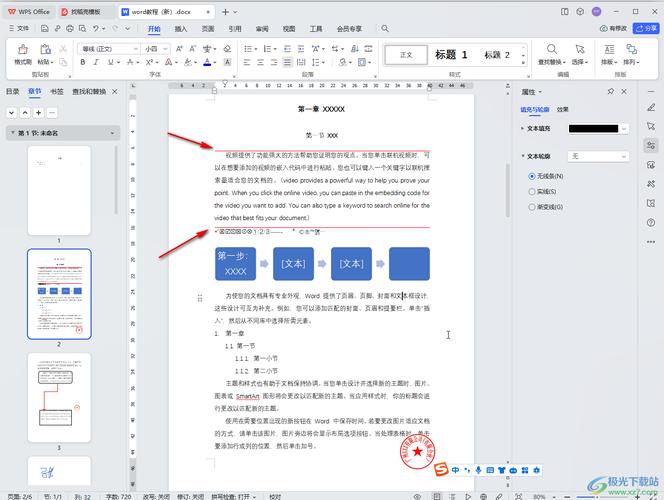
Task: Click the properties settings icon in right sidebar
Action: point(651,146)
